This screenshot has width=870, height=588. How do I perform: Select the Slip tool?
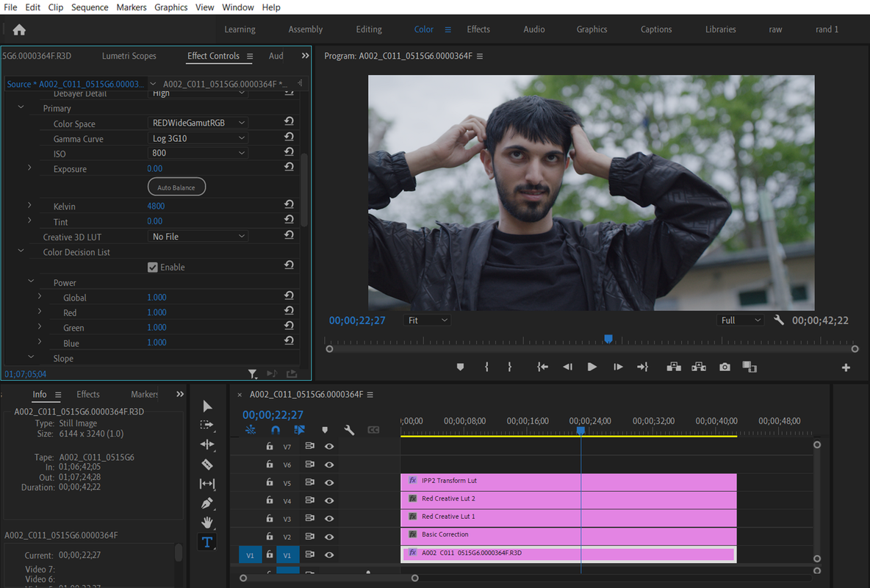207,484
